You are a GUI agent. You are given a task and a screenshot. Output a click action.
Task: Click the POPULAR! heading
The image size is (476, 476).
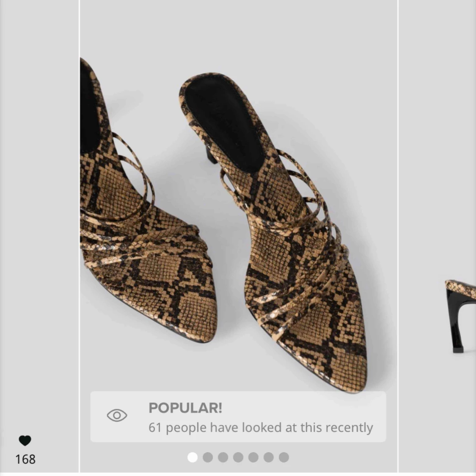coord(185,408)
